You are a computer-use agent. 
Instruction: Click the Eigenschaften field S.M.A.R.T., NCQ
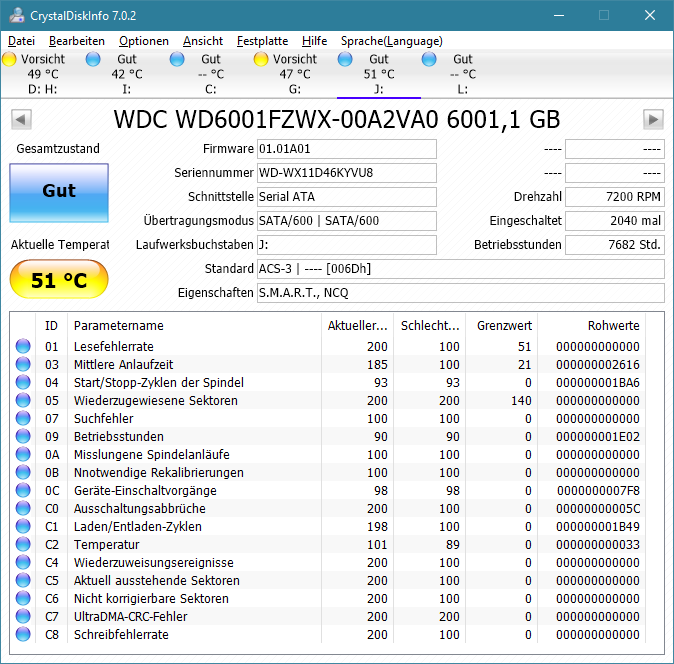[x=461, y=293]
